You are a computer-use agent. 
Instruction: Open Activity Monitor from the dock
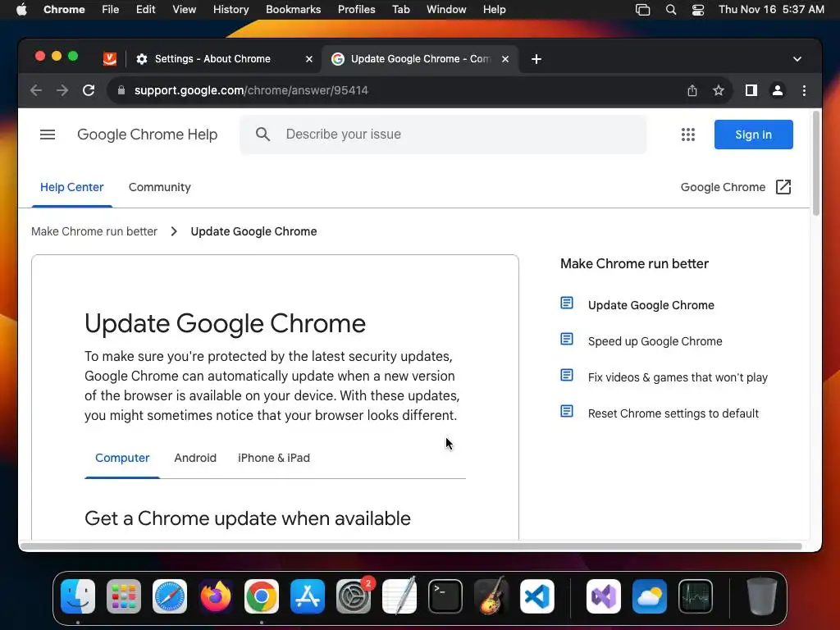[x=696, y=596]
